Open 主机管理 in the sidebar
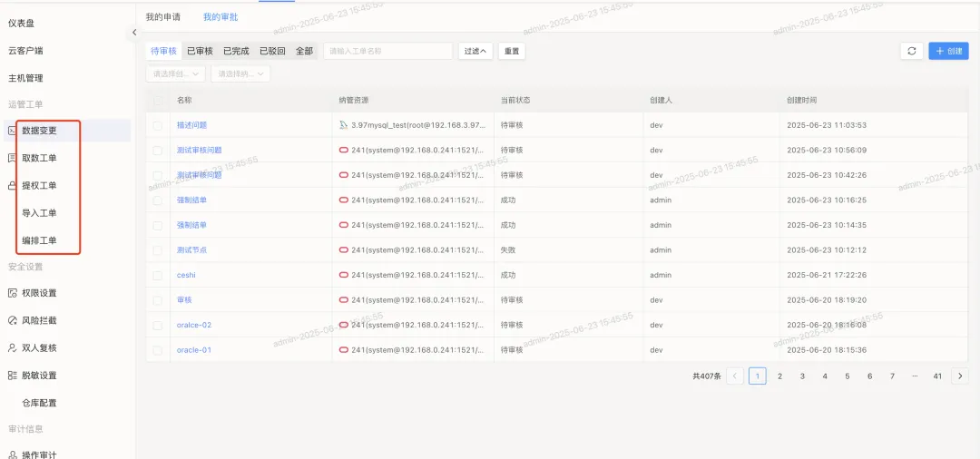Viewport: 980px width, 459px height. (x=25, y=78)
